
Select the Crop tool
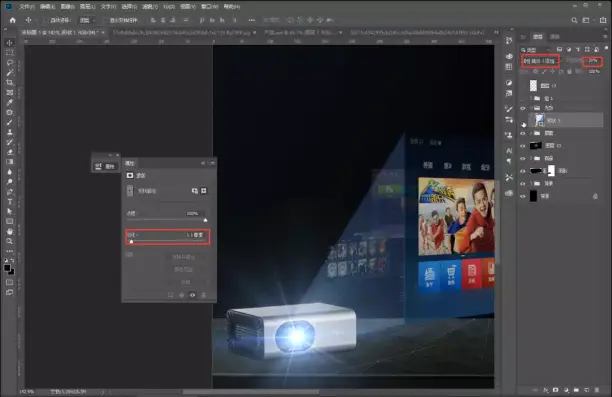click(10, 82)
